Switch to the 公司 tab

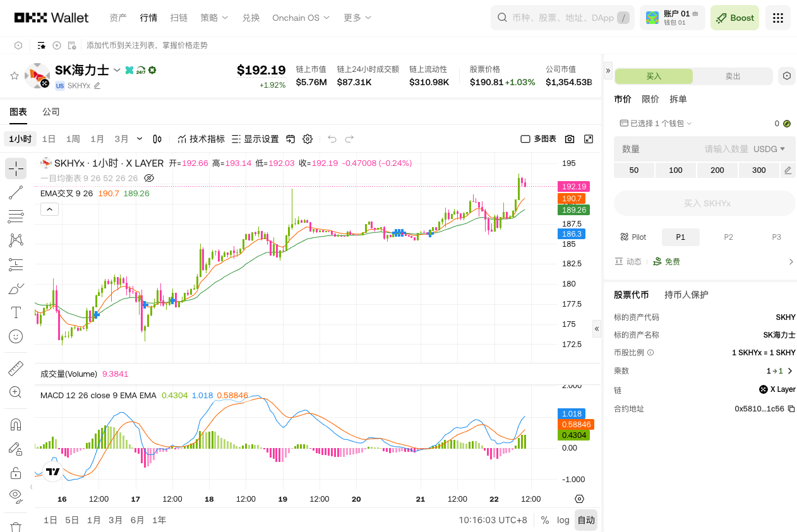coord(51,112)
